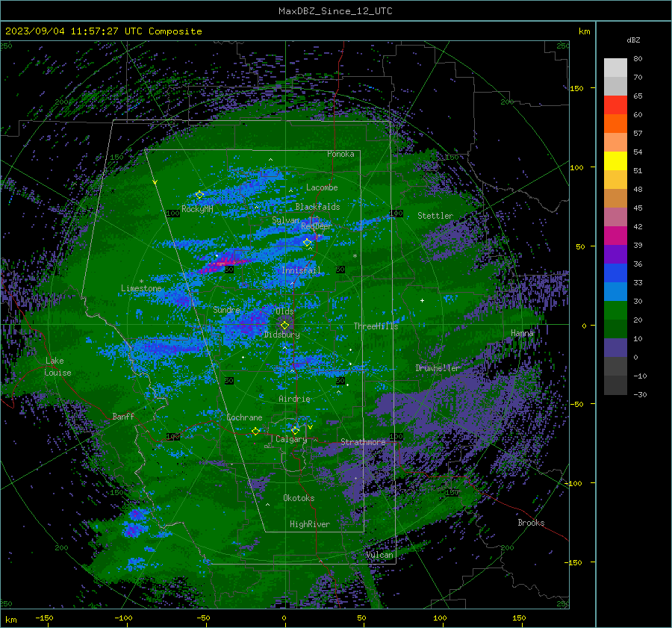This screenshot has width=672, height=628.
Task: Select the yellow diamond marker at RedDeer
Action: pyautogui.click(x=308, y=243)
